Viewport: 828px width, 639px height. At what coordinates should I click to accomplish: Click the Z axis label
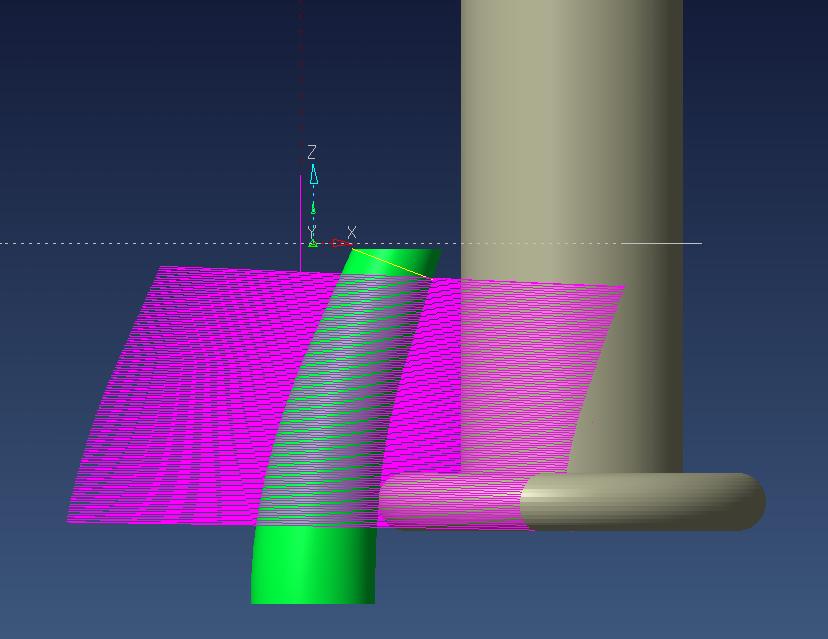pos(312,152)
